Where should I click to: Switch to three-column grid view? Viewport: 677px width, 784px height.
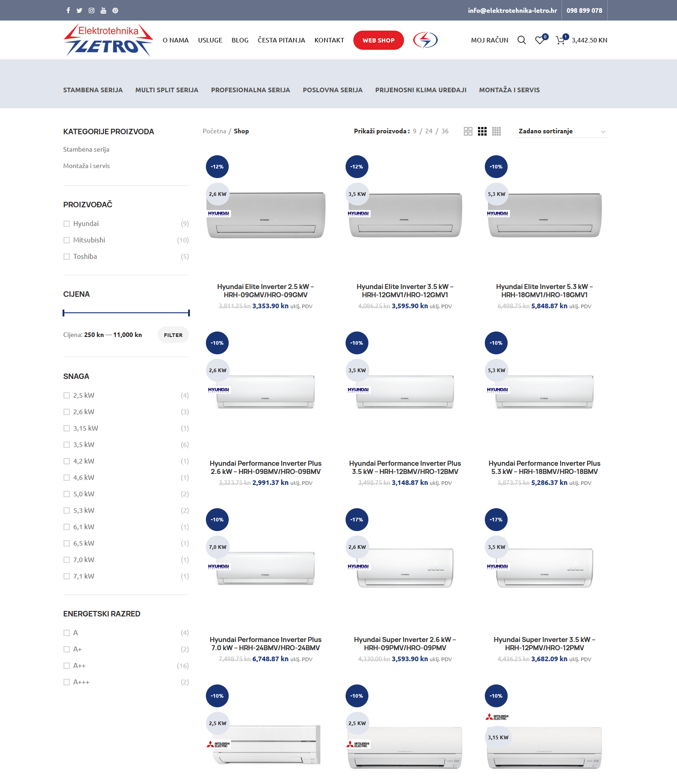tap(482, 132)
